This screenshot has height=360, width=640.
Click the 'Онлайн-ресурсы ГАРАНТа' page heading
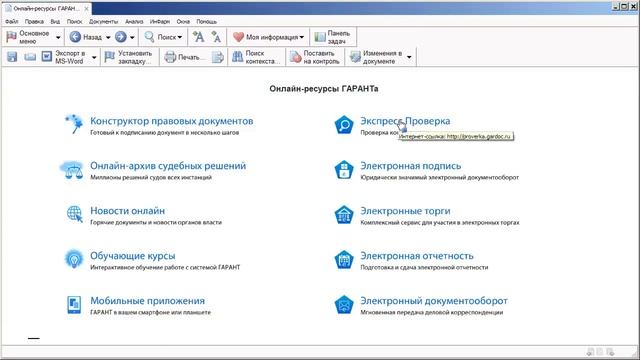point(324,89)
